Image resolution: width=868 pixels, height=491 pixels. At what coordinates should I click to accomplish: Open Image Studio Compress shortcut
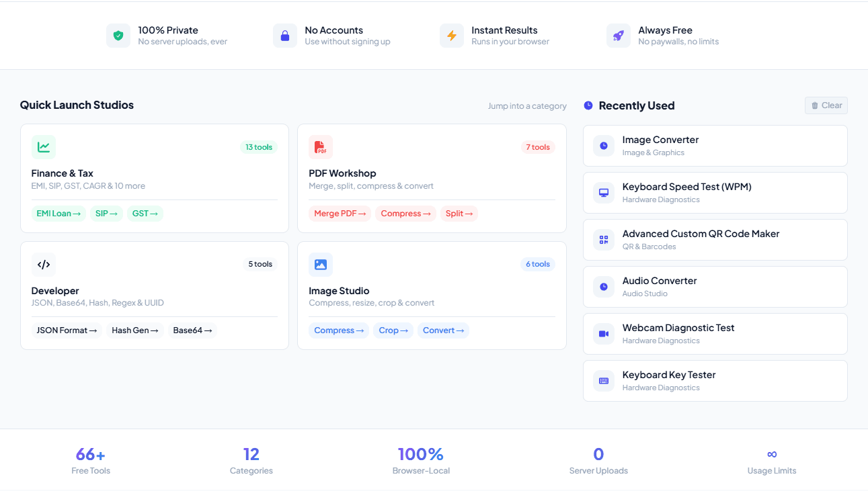coord(339,330)
